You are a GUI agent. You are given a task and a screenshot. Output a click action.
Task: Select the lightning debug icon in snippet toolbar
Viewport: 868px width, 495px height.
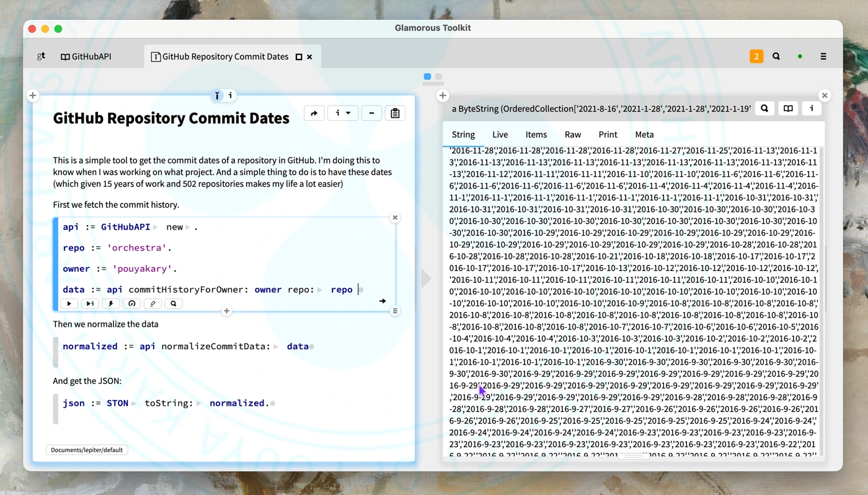tap(110, 303)
